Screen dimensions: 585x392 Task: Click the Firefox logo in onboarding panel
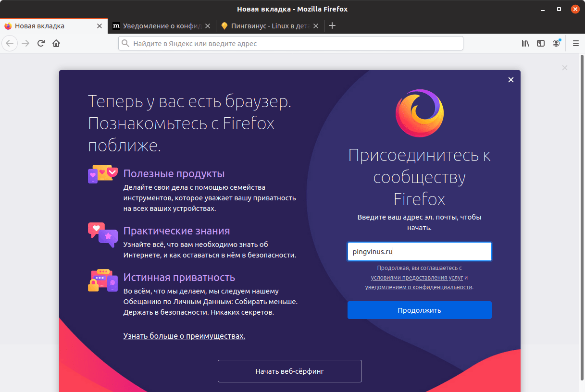(420, 114)
